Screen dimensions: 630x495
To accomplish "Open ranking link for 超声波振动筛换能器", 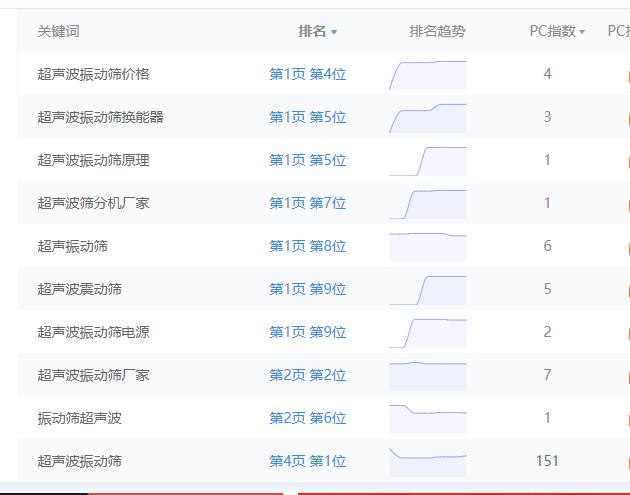I will pyautogui.click(x=307, y=117).
